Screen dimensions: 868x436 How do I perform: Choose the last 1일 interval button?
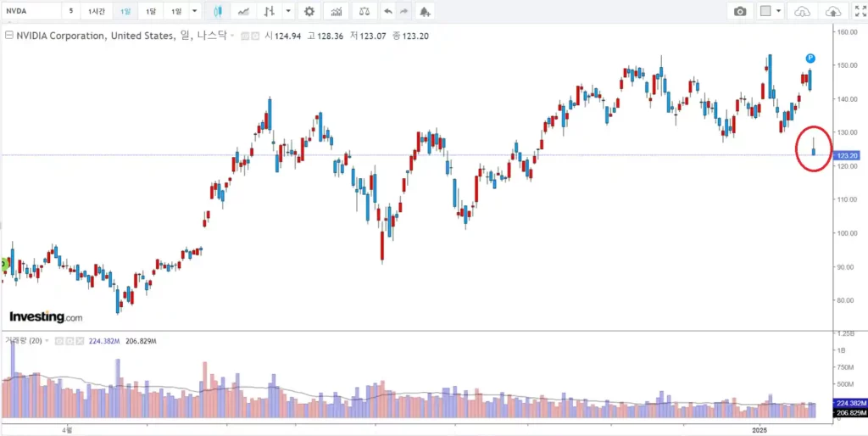pyautogui.click(x=176, y=11)
